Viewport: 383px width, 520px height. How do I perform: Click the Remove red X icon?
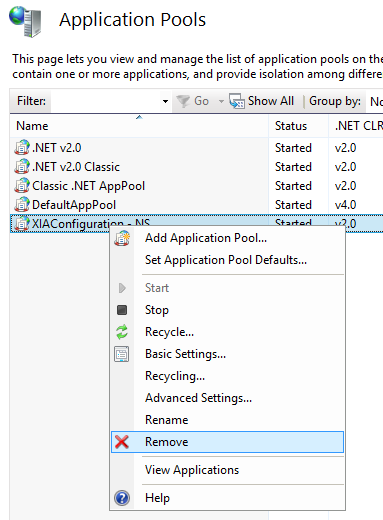(x=122, y=442)
